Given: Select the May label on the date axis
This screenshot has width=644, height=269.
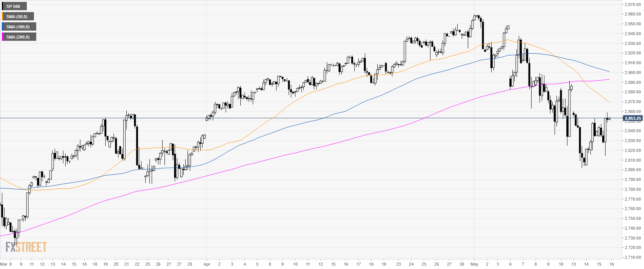Looking at the screenshot, I should tap(474, 264).
